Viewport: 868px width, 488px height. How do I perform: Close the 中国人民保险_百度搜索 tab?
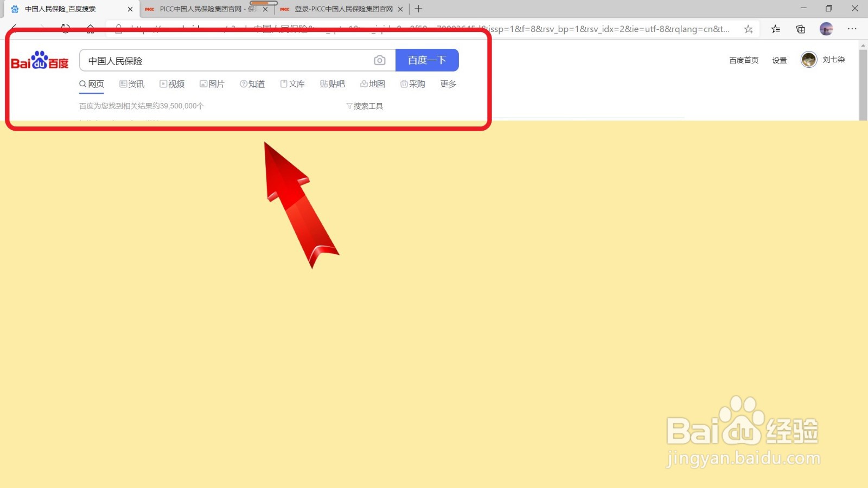coord(130,9)
